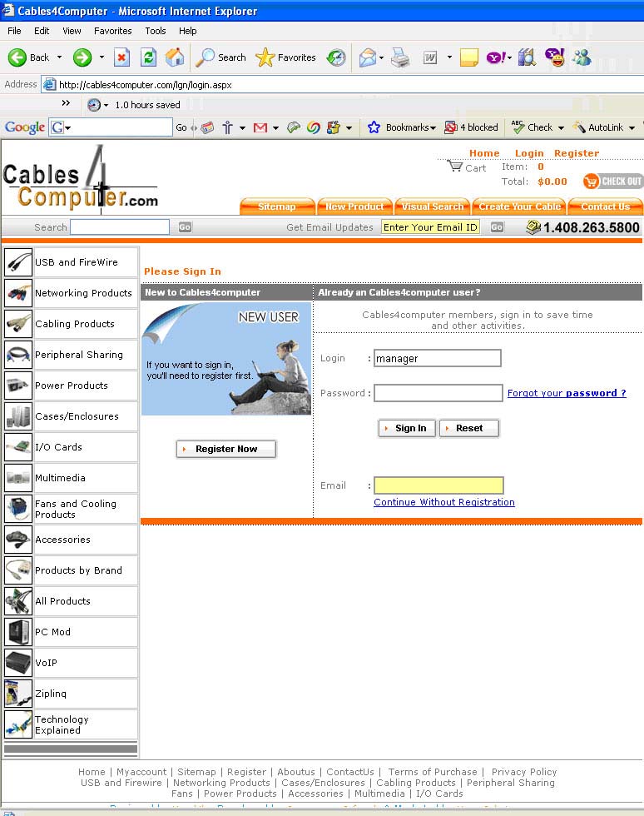The image size is (644, 816).
Task: Click the IE Stop button icon
Action: click(x=121, y=57)
